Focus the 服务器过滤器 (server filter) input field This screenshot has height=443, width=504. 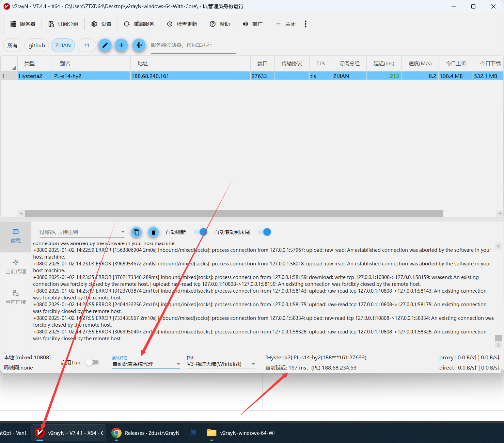[193, 45]
